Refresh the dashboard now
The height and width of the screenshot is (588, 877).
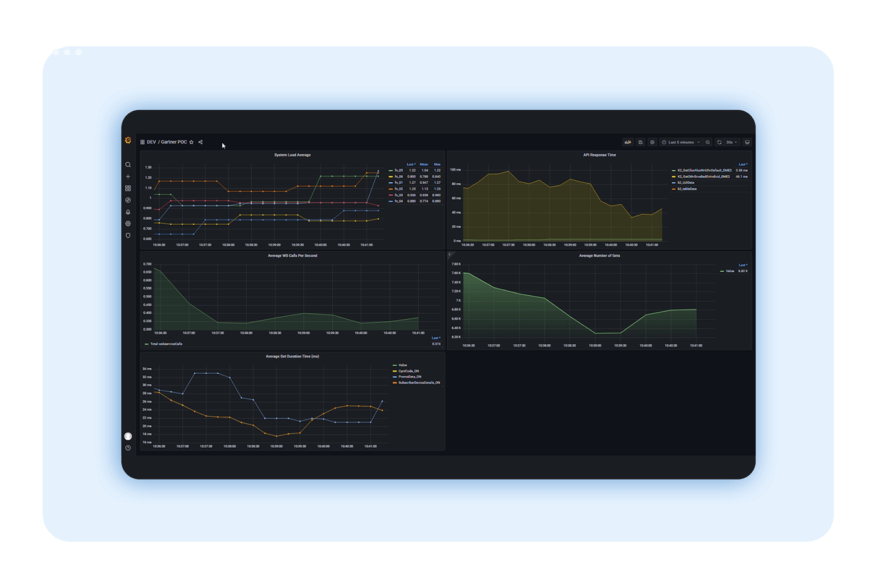[719, 142]
